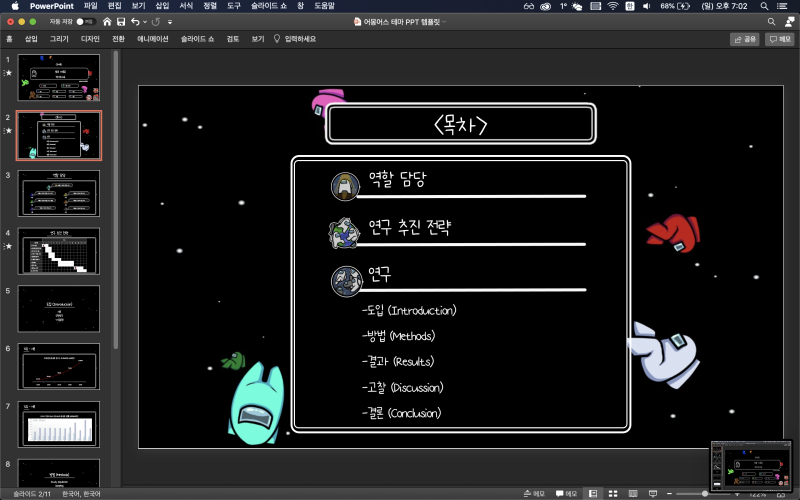Image resolution: width=800 pixels, height=500 pixels.
Task: Click the brown crewmate round icon
Action: coord(345,187)
